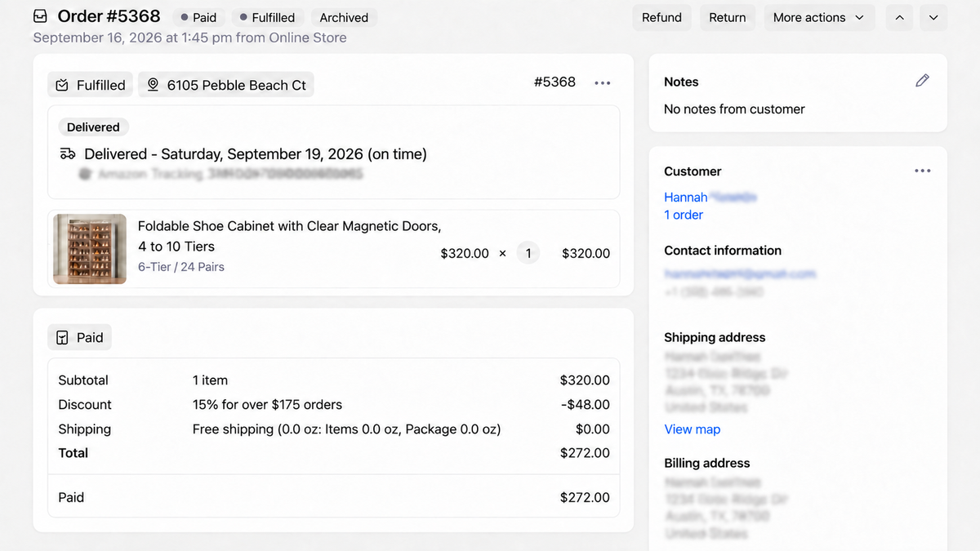Image resolution: width=980 pixels, height=551 pixels.
Task: Click the Refund button
Action: 661,17
